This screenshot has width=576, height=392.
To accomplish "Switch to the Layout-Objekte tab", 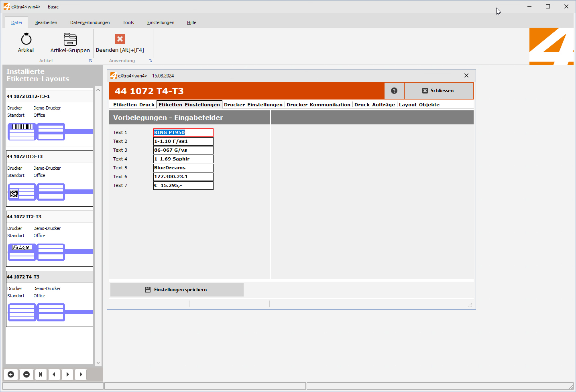I will [x=419, y=105].
